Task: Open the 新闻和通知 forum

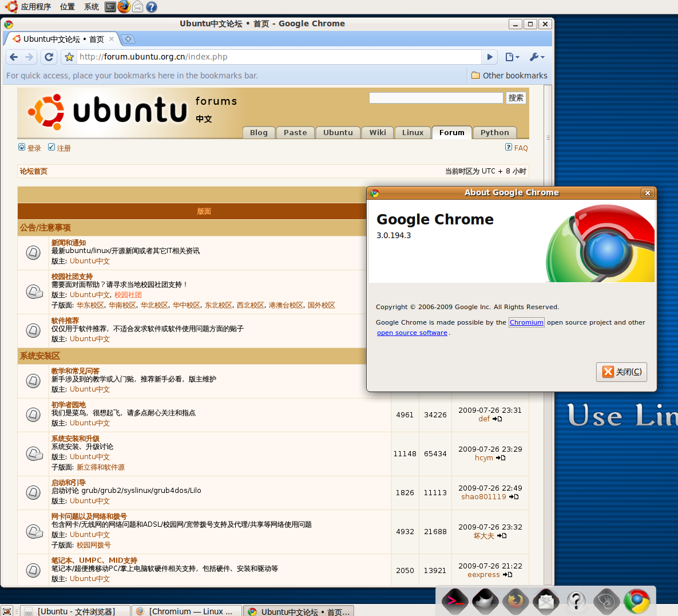Action: [68, 243]
